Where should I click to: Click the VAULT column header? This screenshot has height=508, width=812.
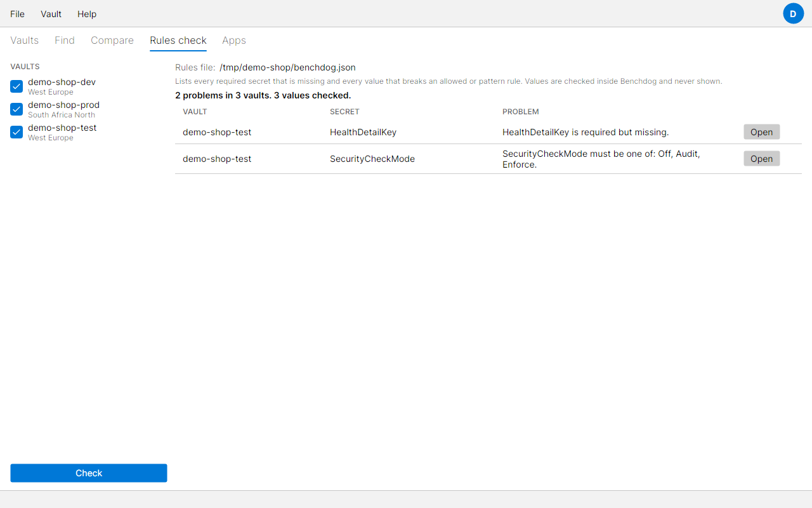pos(195,112)
